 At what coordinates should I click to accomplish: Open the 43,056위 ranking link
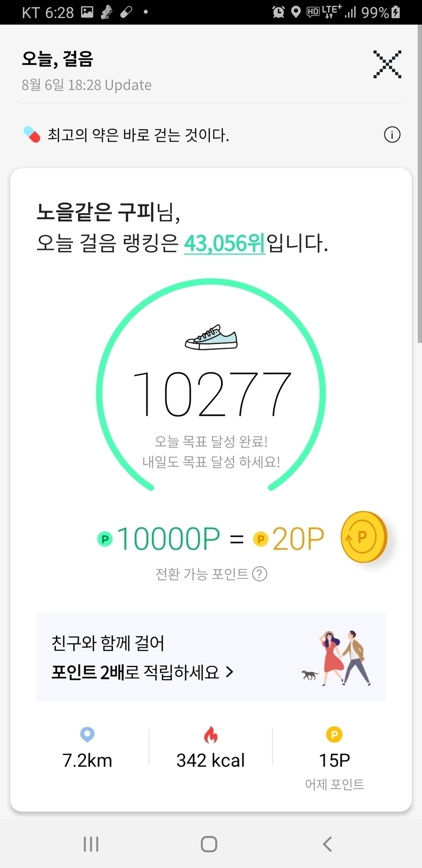coord(224,243)
